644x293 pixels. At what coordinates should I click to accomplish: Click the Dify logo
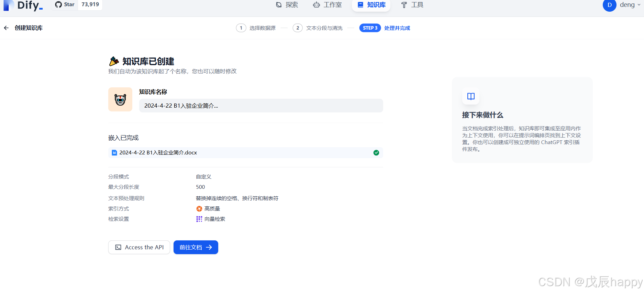23,5
